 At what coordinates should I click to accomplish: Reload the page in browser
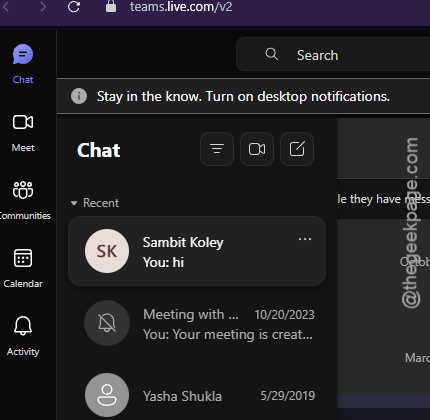click(74, 6)
